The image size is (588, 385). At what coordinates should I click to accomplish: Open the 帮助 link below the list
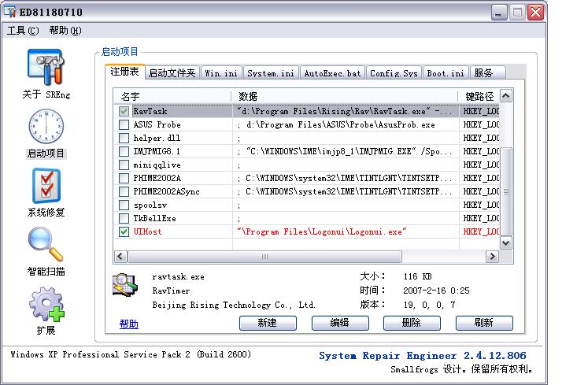(128, 324)
